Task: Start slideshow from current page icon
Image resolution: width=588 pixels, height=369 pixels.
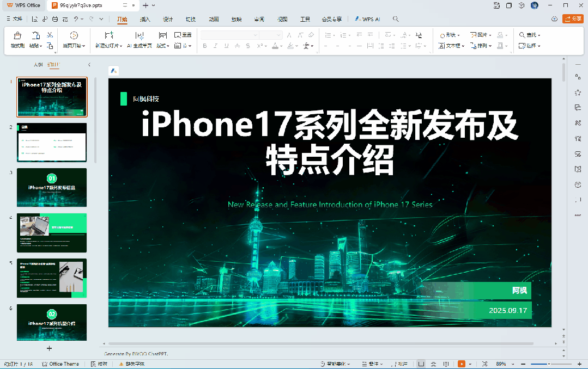Action: (x=74, y=35)
